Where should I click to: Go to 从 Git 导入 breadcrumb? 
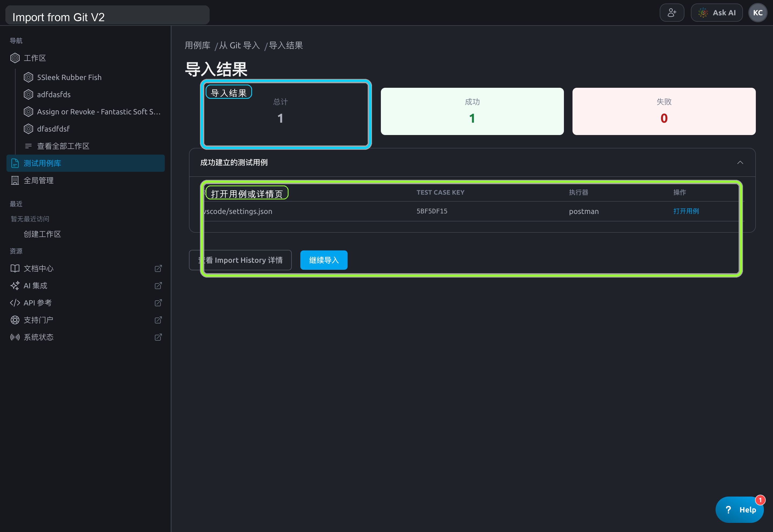[x=239, y=45]
